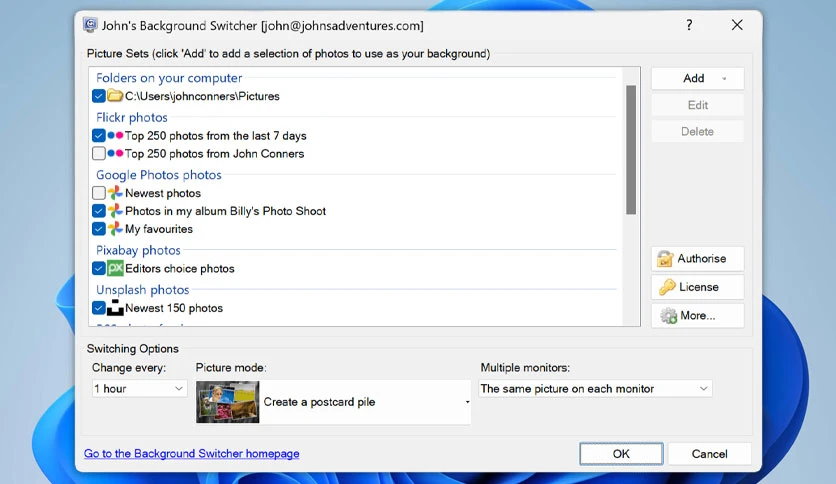The height and width of the screenshot is (484, 836).
Task: Click the app icon in the title bar
Action: click(x=91, y=25)
